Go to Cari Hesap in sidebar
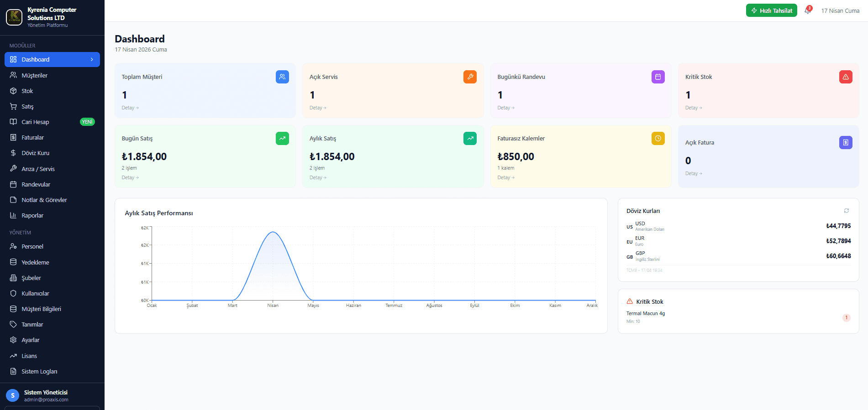868x410 pixels. click(x=52, y=122)
